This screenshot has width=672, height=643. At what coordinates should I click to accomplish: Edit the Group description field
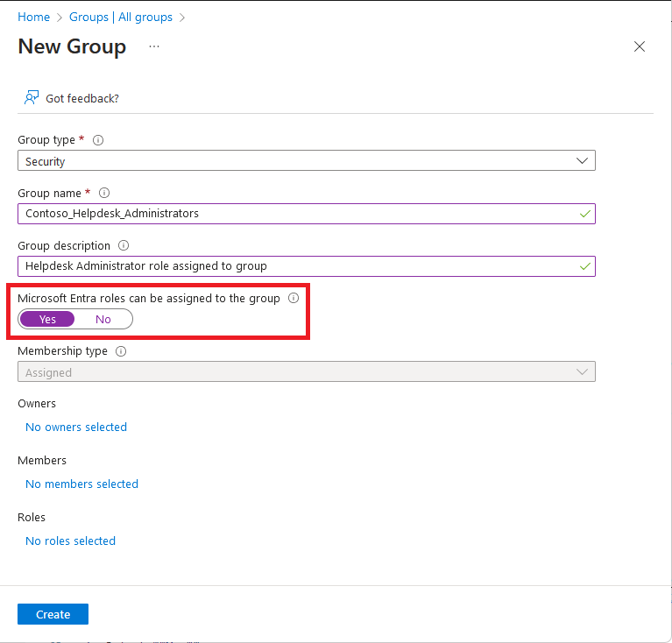click(307, 266)
